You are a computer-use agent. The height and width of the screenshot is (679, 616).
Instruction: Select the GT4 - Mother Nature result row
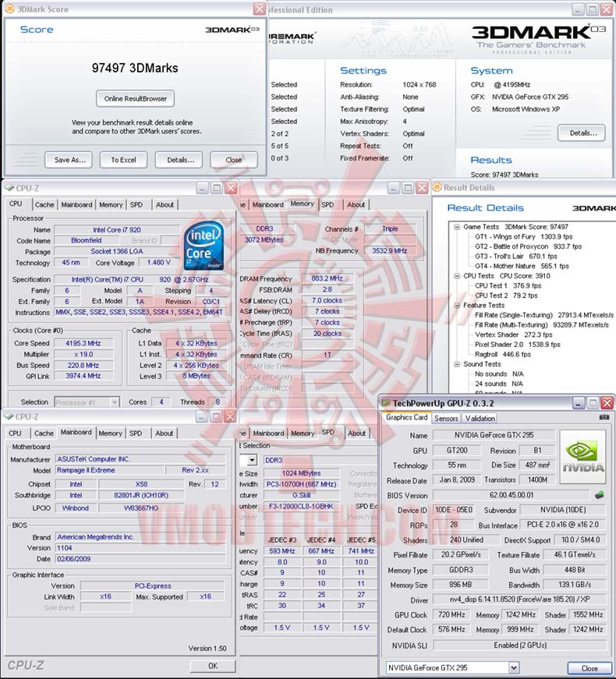pyautogui.click(x=522, y=267)
